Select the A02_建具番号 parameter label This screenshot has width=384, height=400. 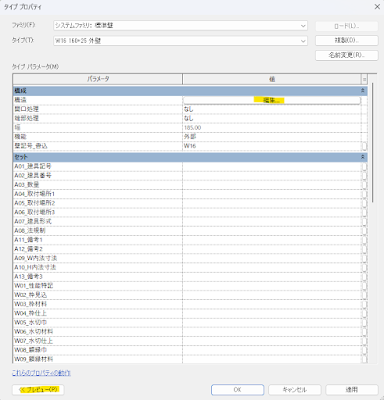click(33, 175)
